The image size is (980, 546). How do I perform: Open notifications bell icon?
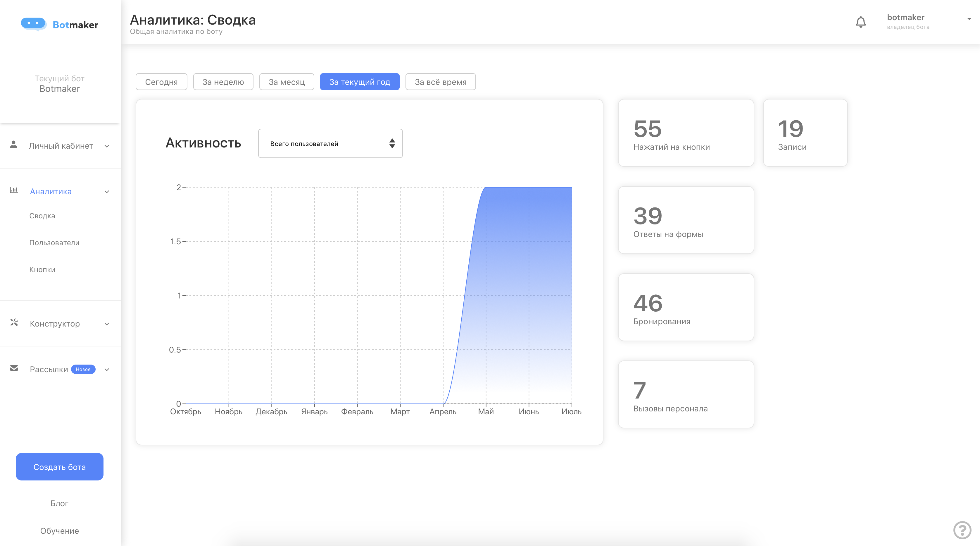coord(860,22)
